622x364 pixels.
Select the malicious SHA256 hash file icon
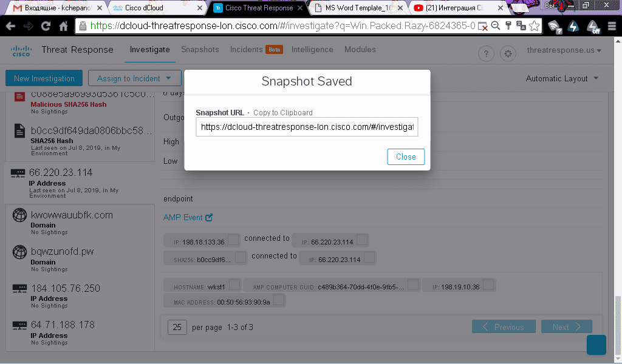point(19,96)
